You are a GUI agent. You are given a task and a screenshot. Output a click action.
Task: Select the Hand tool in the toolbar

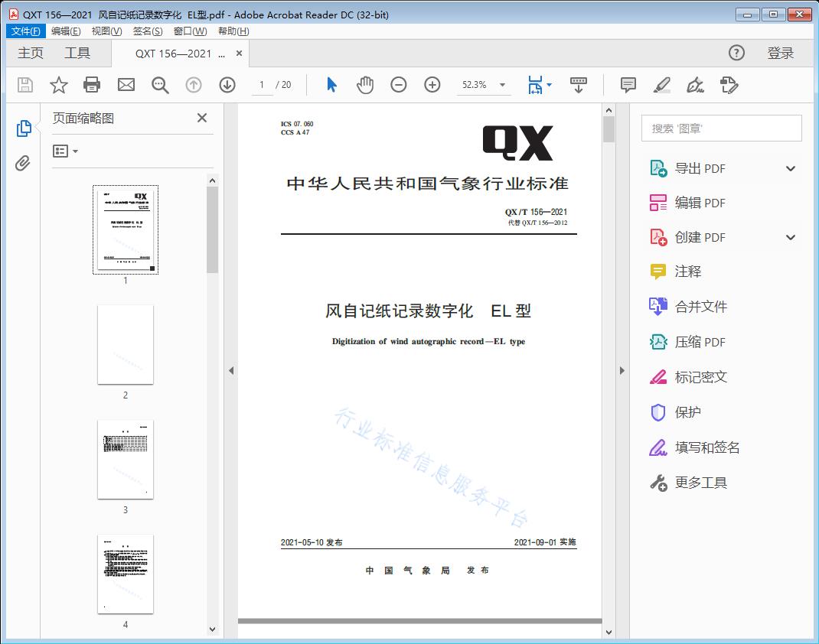click(365, 85)
